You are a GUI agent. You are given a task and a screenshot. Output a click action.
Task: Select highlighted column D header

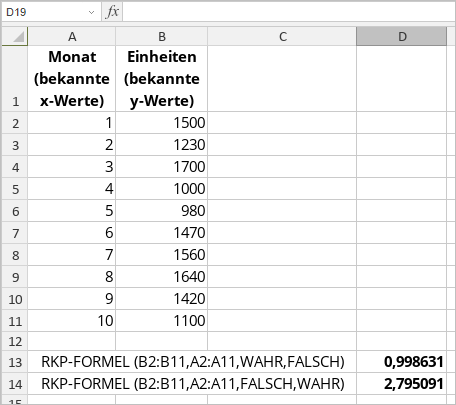[x=401, y=36]
